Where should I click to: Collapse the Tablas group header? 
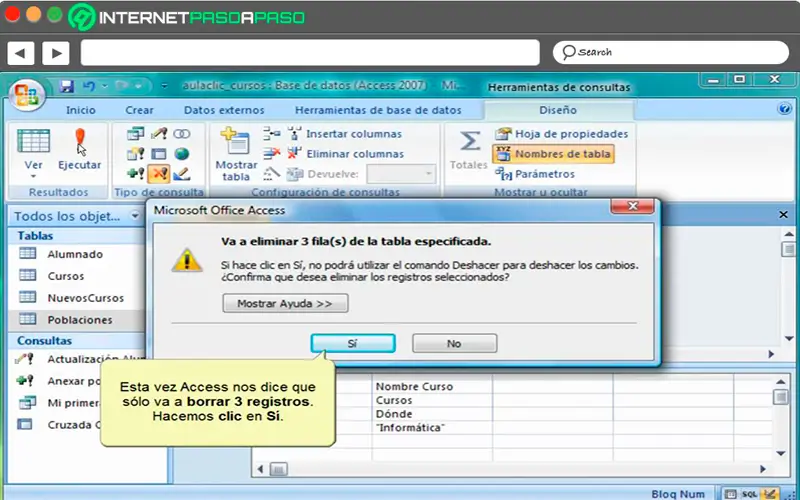point(77,236)
